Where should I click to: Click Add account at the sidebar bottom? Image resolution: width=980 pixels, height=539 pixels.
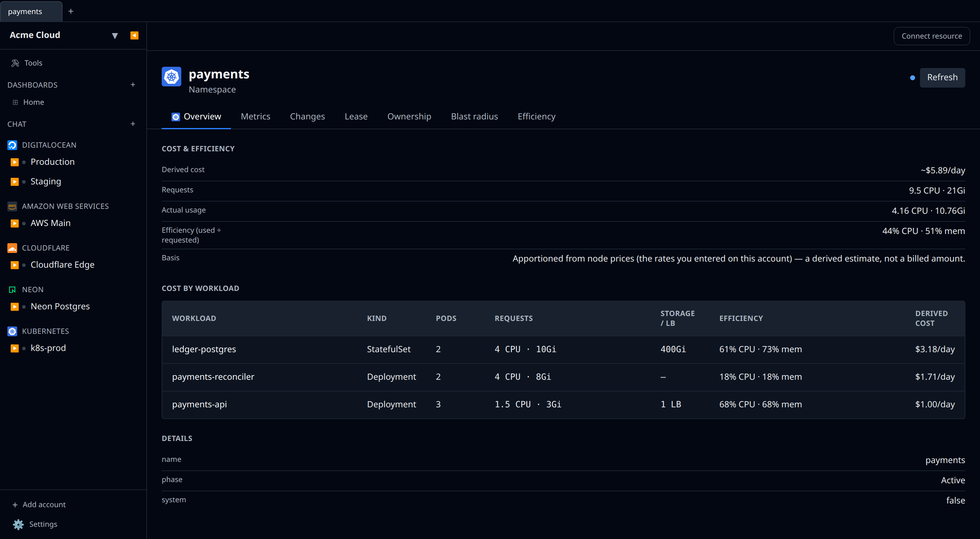(39, 504)
